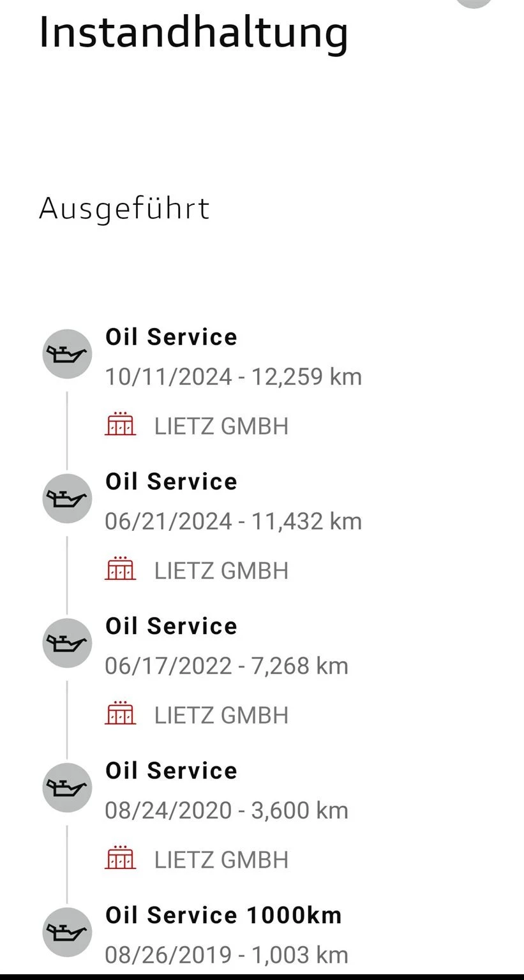This screenshot has height=980, width=524.
Task: Open LIETZ GMBH dealer for 06/17/2022 service
Action: pos(221,715)
